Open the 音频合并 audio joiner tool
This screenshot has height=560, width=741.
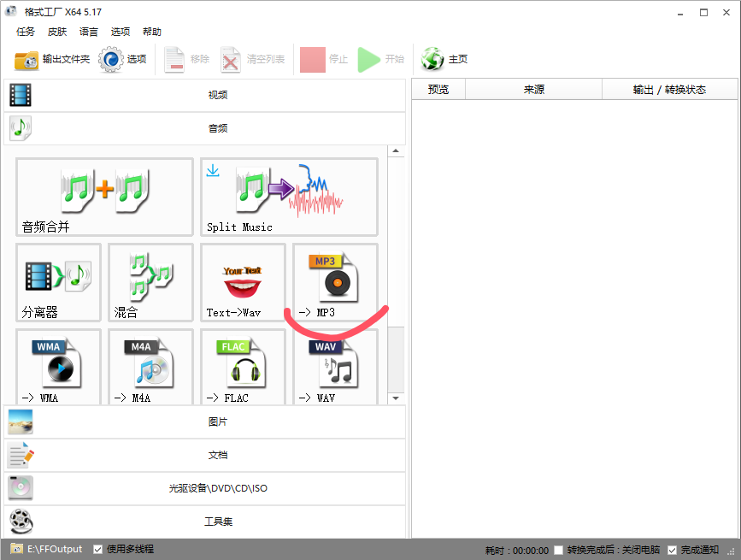104,197
